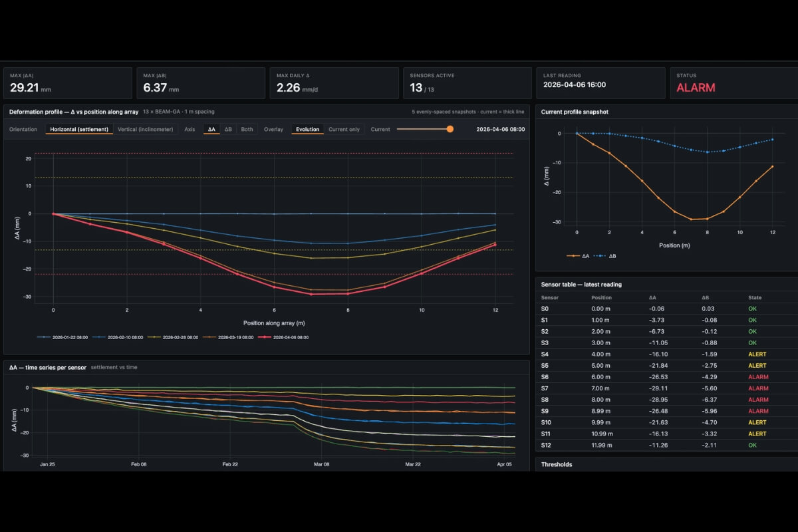This screenshot has width=798, height=532.
Task: Click the Current profile snapshot panel title
Action: click(x=575, y=112)
